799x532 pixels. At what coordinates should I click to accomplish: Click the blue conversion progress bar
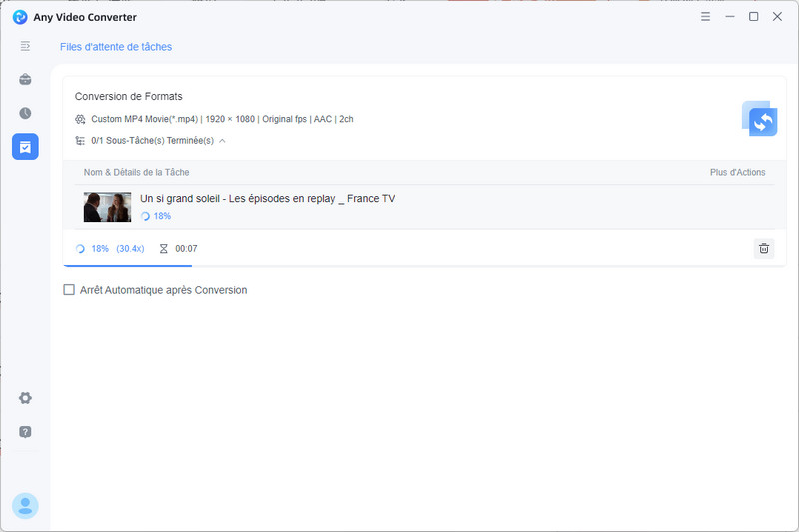coord(127,266)
